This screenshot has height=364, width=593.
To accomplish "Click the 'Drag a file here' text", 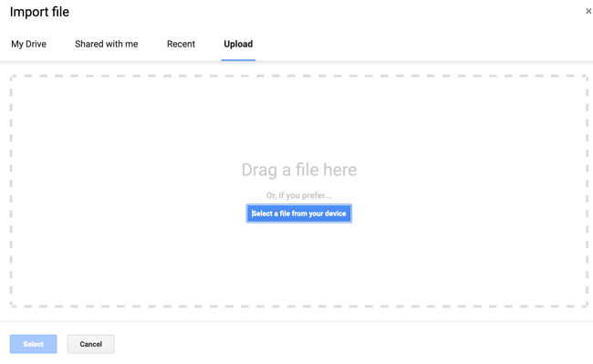I will [298, 170].
